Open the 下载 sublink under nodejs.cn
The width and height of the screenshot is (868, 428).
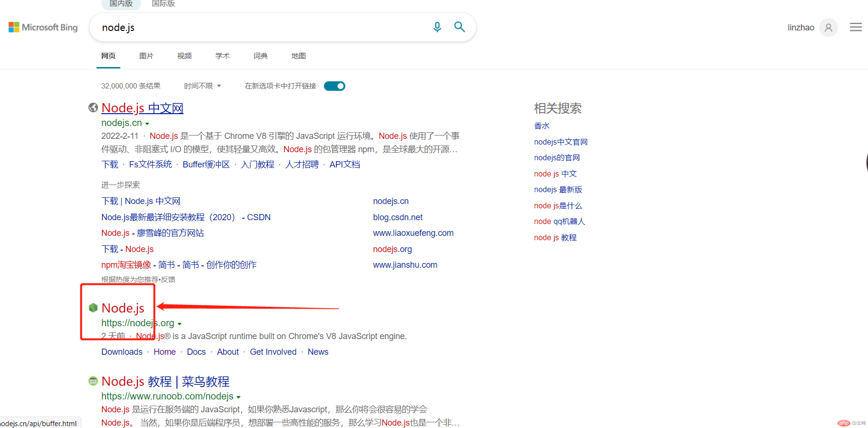coord(110,165)
